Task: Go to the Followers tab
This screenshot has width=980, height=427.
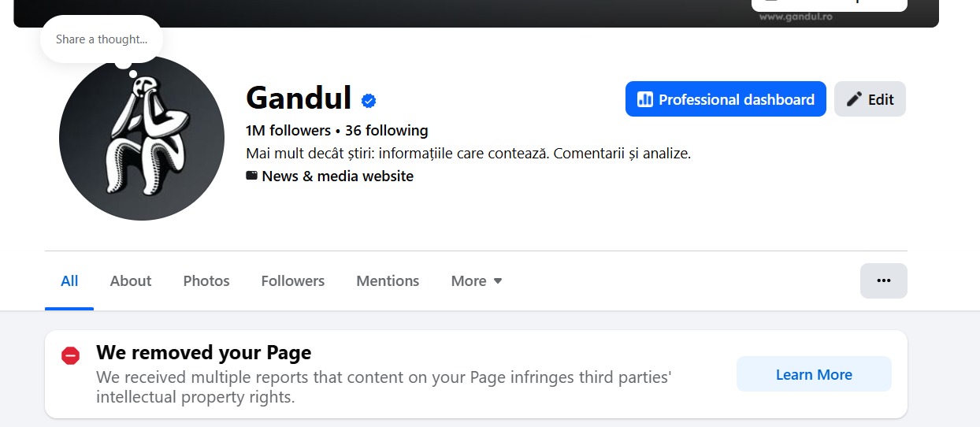Action: point(293,280)
